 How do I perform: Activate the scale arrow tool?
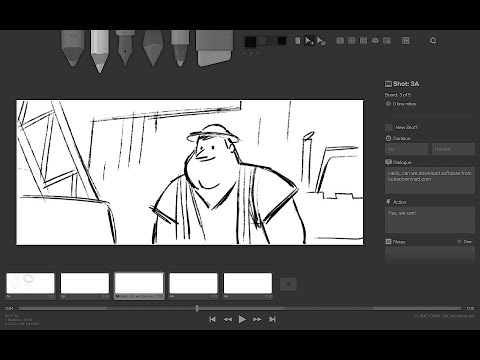pyautogui.click(x=321, y=41)
